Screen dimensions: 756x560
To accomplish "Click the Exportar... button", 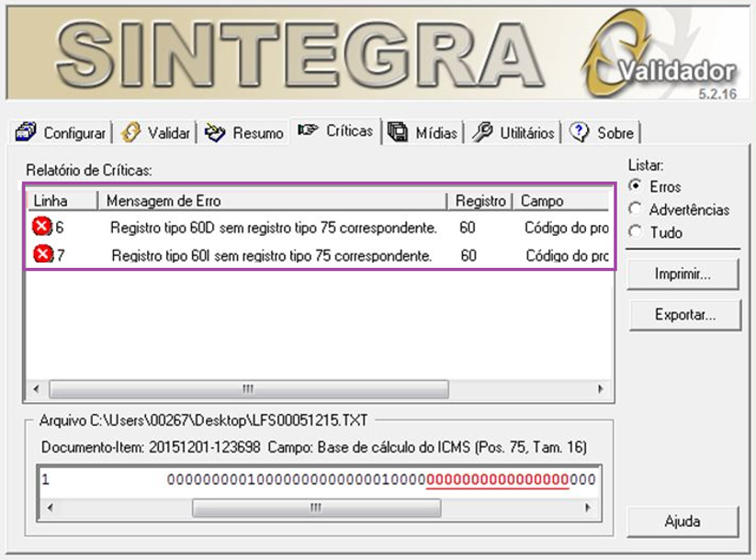I will (x=684, y=315).
